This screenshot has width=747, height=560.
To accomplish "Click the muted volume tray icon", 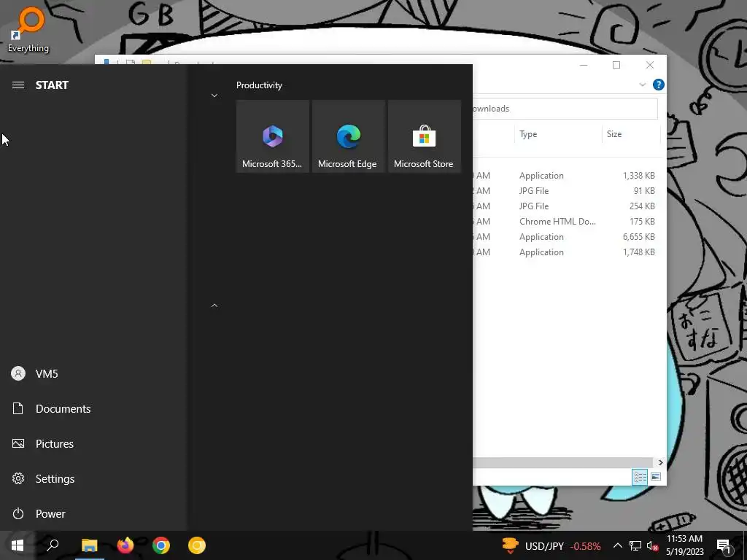I will pyautogui.click(x=653, y=545).
